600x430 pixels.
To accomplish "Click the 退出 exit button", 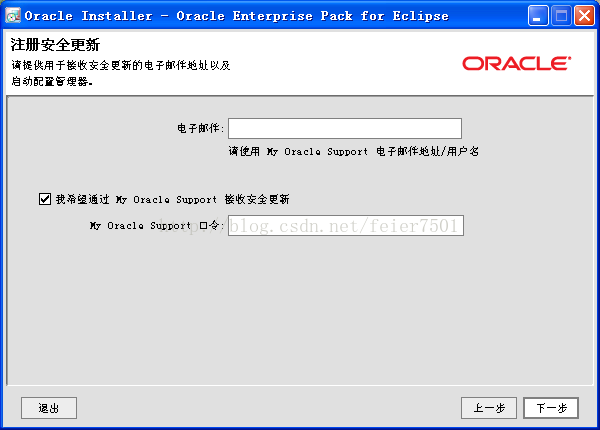I will (49, 408).
